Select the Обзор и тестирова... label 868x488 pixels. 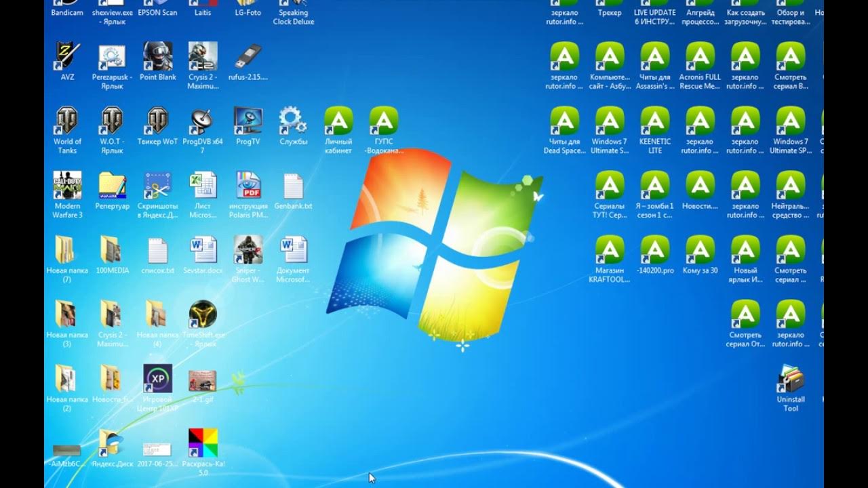pyautogui.click(x=791, y=17)
